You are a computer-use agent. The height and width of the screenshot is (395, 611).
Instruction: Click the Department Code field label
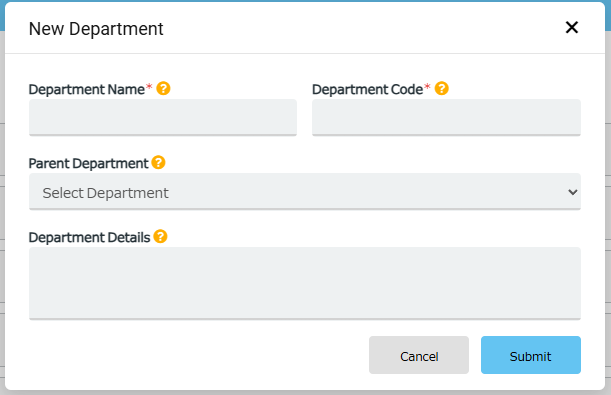tap(367, 90)
